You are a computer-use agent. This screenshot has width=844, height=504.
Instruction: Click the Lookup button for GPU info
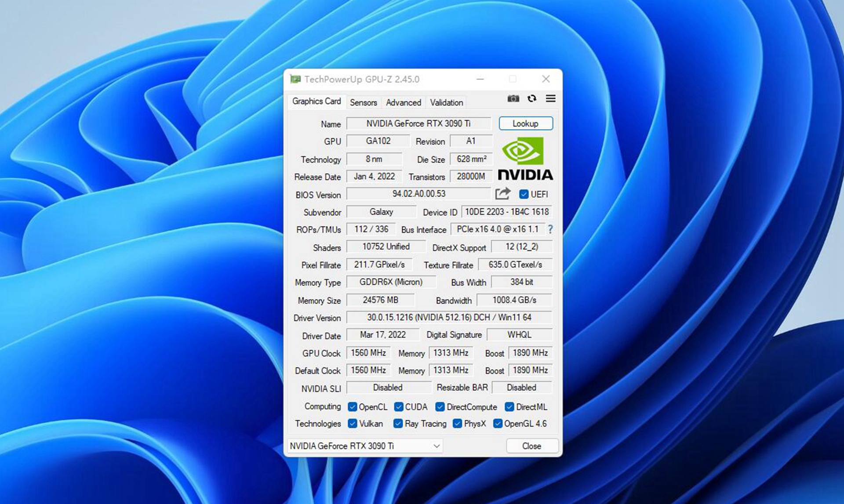click(x=527, y=123)
